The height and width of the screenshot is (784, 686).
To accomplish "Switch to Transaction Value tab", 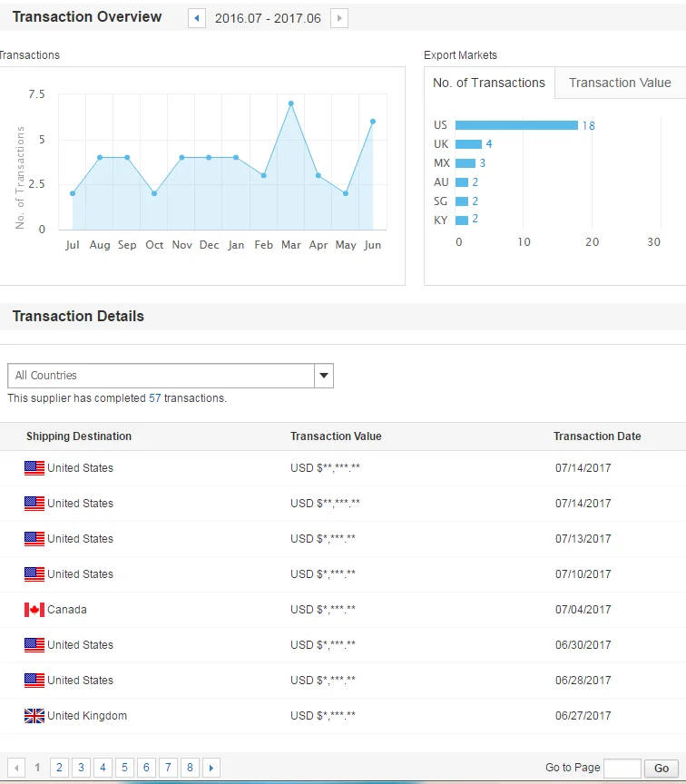I will pos(620,83).
